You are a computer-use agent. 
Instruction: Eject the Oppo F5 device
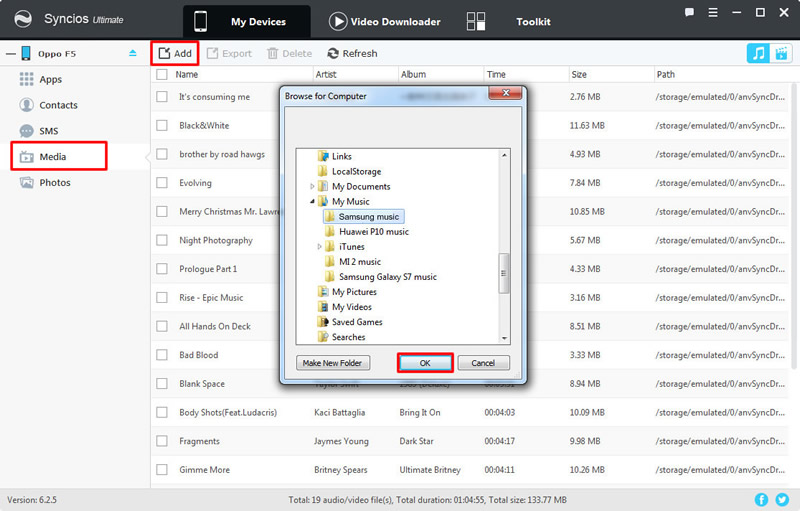pyautogui.click(x=133, y=53)
